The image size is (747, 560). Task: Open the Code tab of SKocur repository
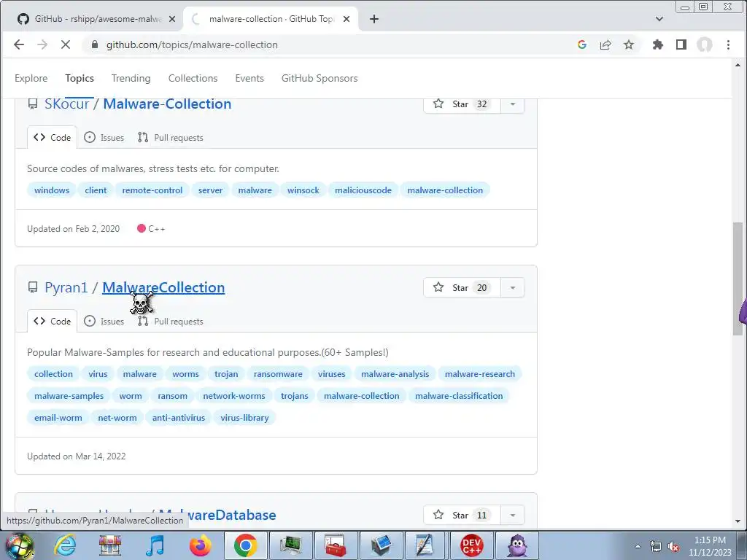pyautogui.click(x=52, y=137)
